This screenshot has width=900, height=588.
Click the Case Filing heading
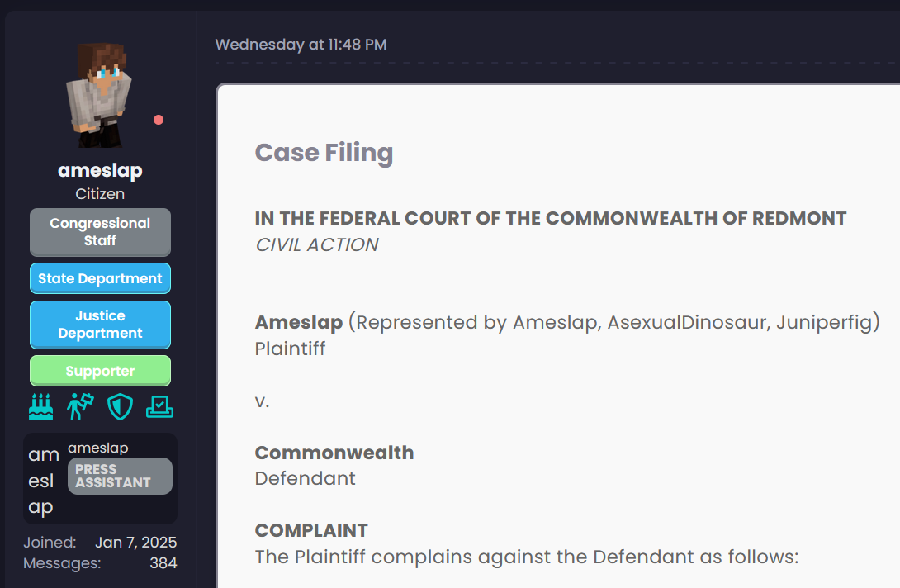click(324, 152)
